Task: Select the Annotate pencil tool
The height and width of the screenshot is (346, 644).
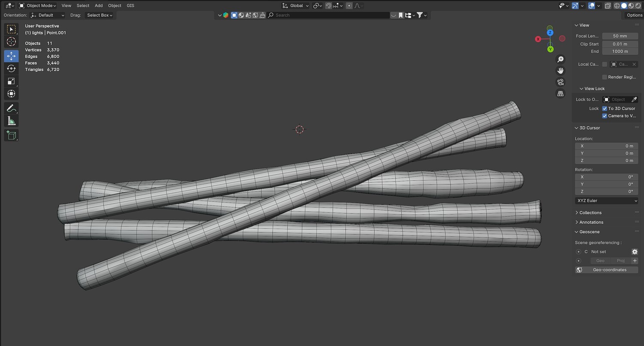Action: 12,108
